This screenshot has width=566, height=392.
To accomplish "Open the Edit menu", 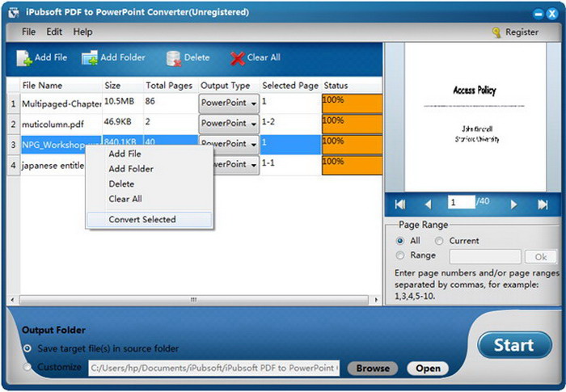I will click(54, 32).
